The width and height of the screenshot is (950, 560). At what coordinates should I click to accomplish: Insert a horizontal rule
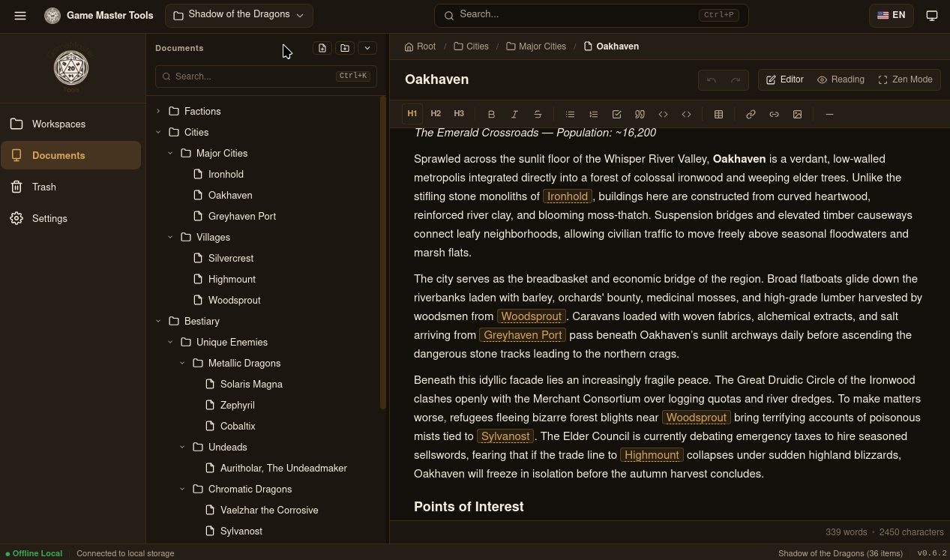coord(829,114)
